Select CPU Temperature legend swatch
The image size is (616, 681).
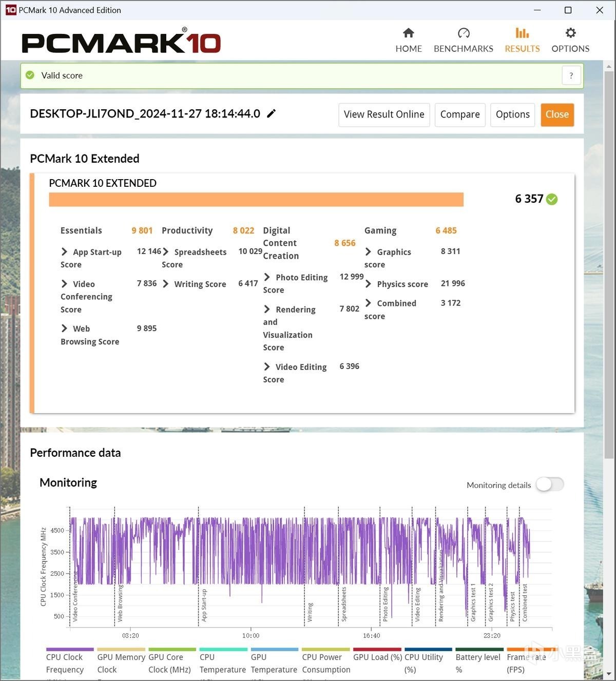coord(223,649)
